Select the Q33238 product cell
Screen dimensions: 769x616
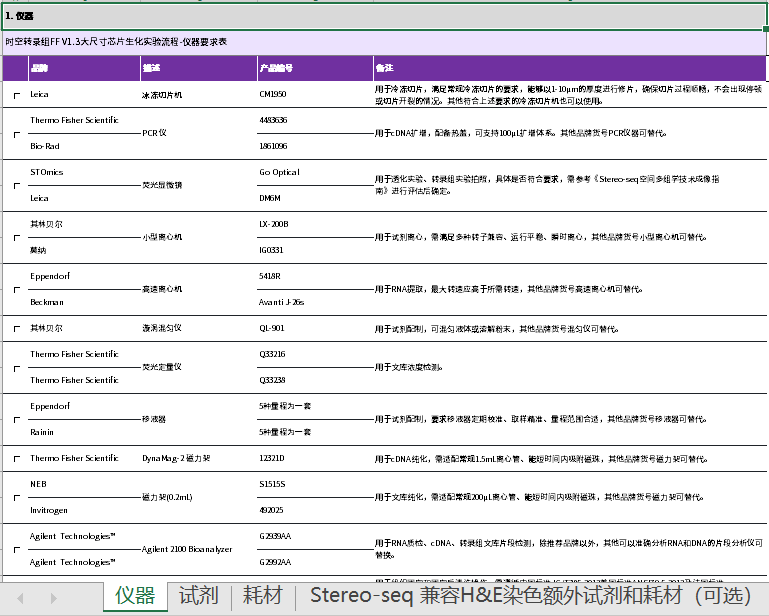[315, 380]
